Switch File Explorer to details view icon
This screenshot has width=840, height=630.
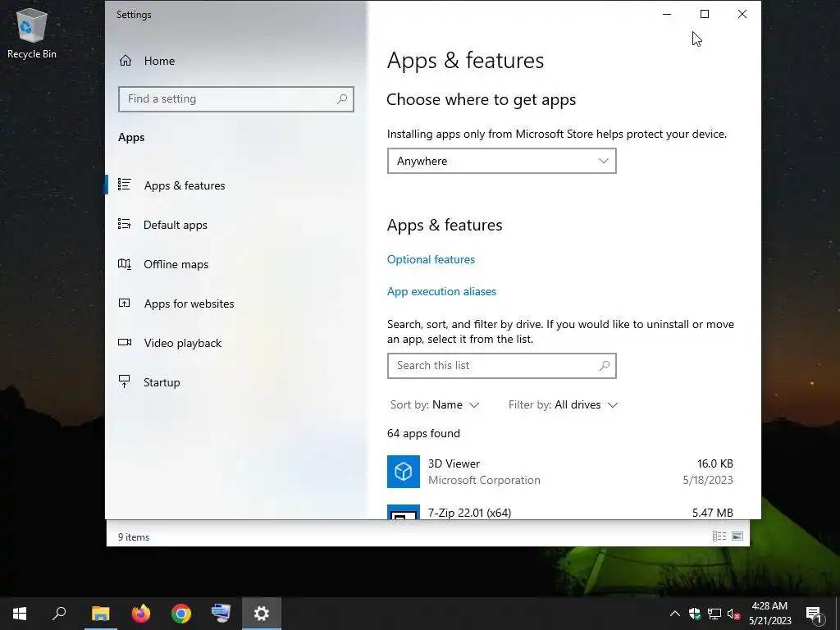point(719,536)
